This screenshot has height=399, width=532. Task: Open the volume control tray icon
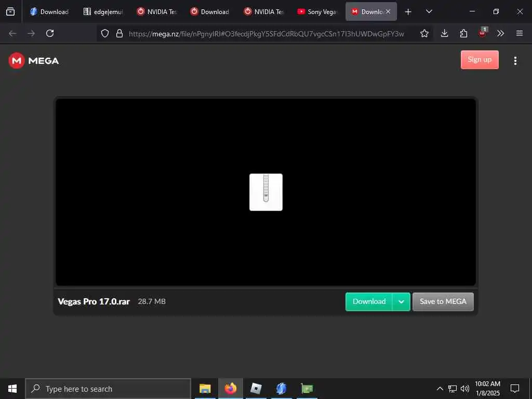(x=465, y=389)
